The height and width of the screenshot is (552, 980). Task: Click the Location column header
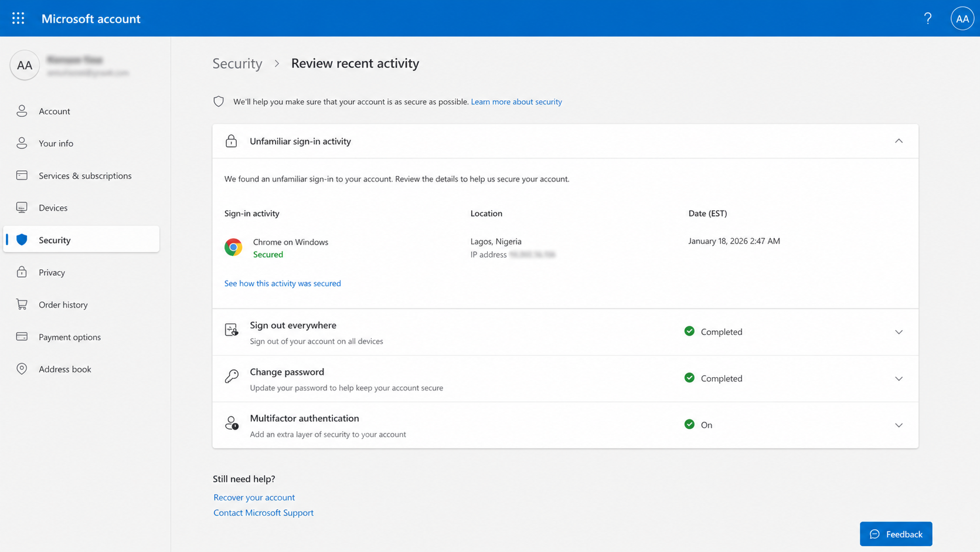486,214
